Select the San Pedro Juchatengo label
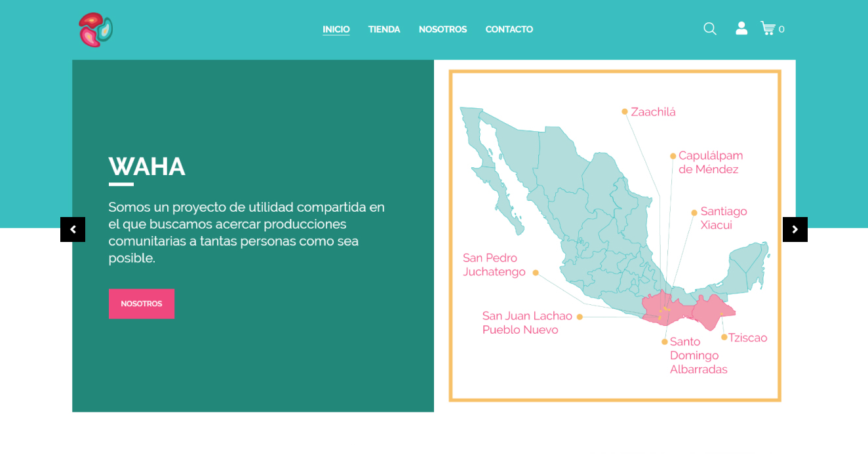This screenshot has height=459, width=868. 494,265
